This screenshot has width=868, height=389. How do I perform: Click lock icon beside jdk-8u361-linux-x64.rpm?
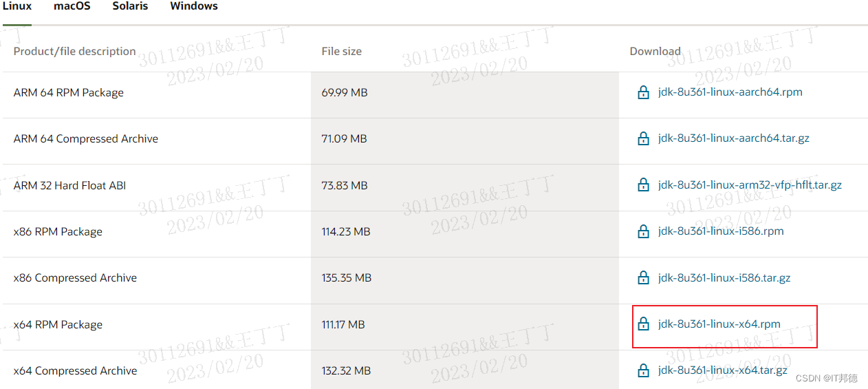643,324
